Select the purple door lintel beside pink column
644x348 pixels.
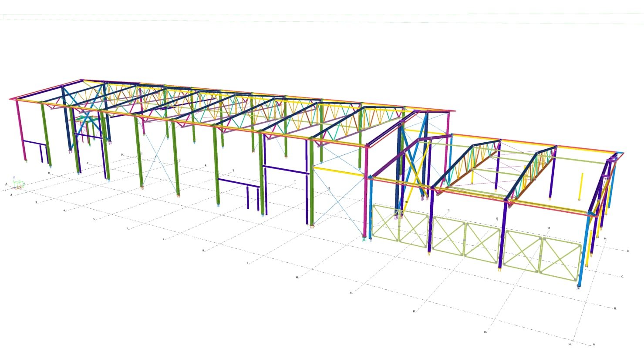coord(34,142)
